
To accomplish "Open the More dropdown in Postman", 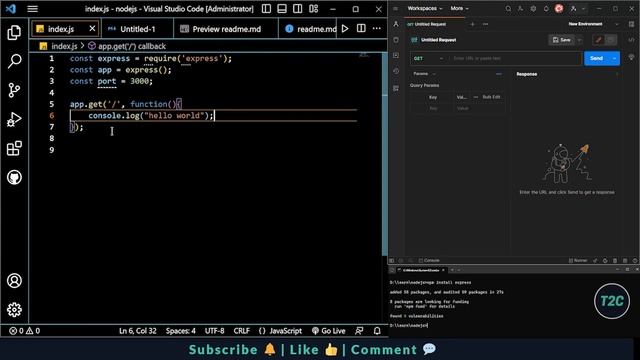I will click(x=459, y=8).
